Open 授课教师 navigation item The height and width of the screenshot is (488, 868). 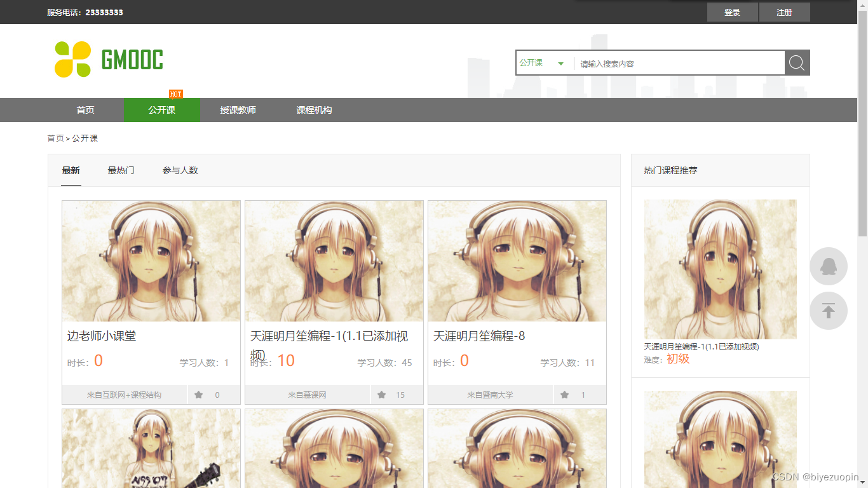click(x=238, y=110)
